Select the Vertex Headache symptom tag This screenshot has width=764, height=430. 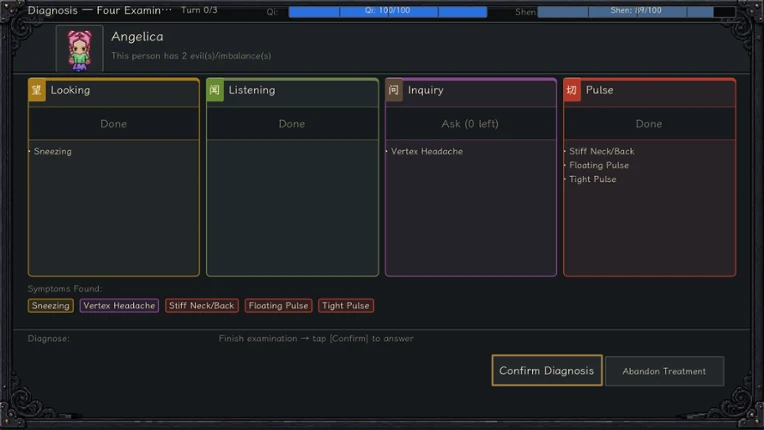pyautogui.click(x=119, y=306)
